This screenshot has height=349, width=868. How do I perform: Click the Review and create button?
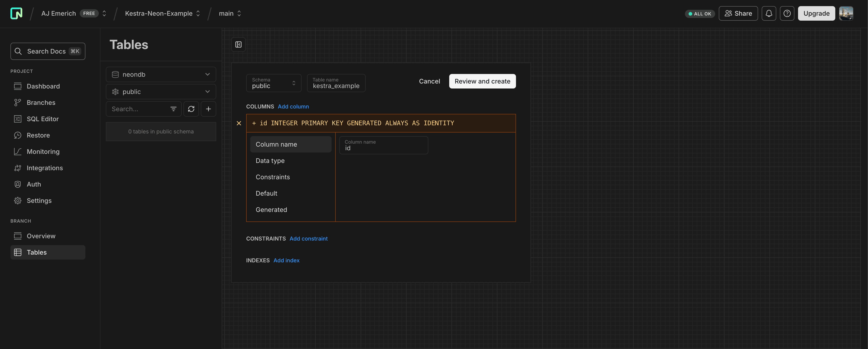(x=482, y=81)
